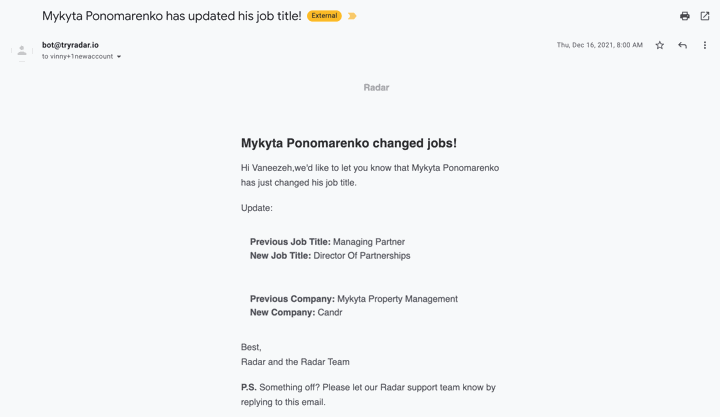Open the three-dot more options menu
Screen dimensions: 720x417
point(704,45)
